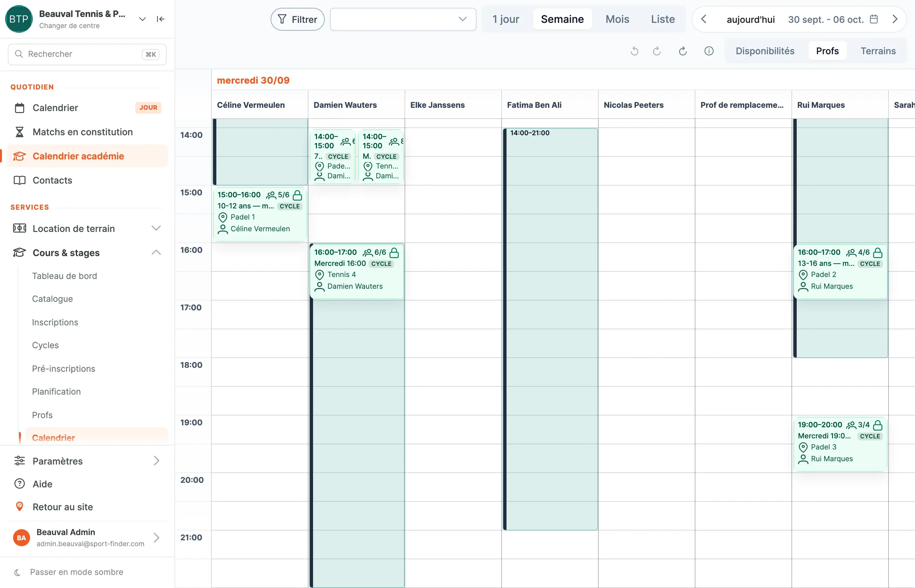Collapse the sidebar with the arrow icon
The width and height of the screenshot is (915, 588).
(160, 19)
